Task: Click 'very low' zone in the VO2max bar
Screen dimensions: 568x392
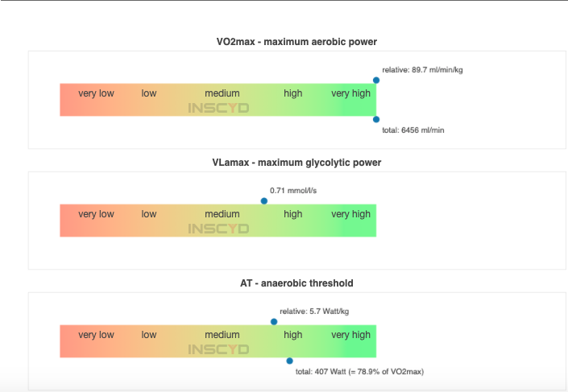Action: coord(96,93)
